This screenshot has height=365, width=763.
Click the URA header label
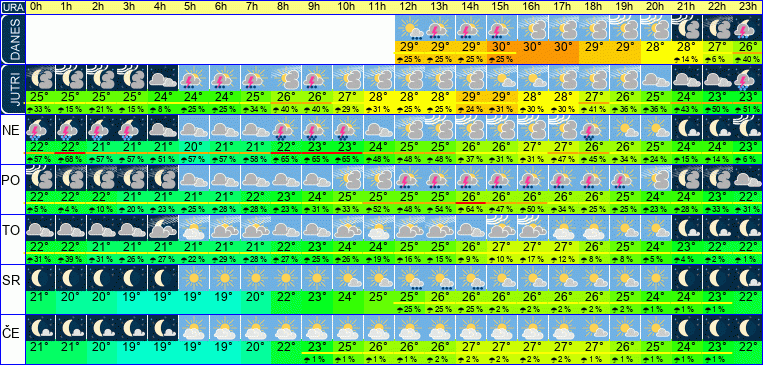click(x=12, y=7)
